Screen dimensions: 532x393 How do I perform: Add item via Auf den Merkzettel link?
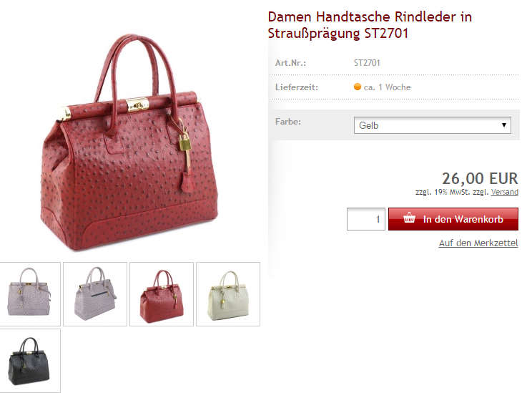pyautogui.click(x=478, y=243)
